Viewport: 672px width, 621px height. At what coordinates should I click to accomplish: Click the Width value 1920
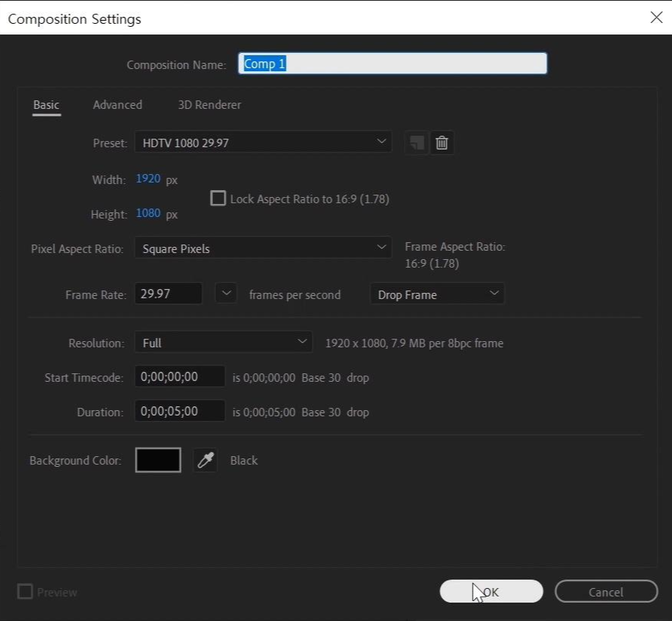[149, 179]
